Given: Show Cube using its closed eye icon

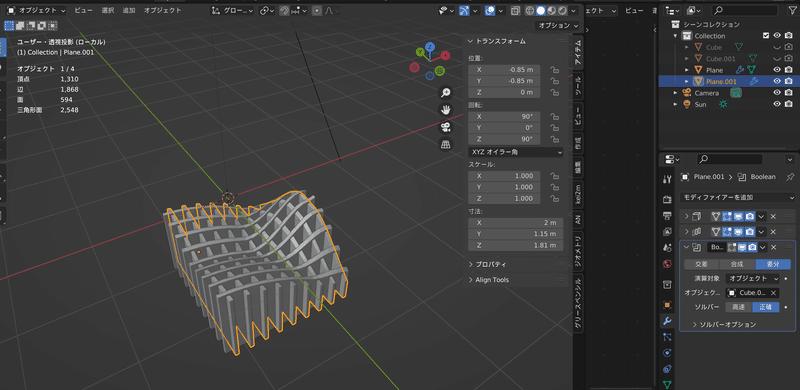Looking at the screenshot, I should [777, 47].
